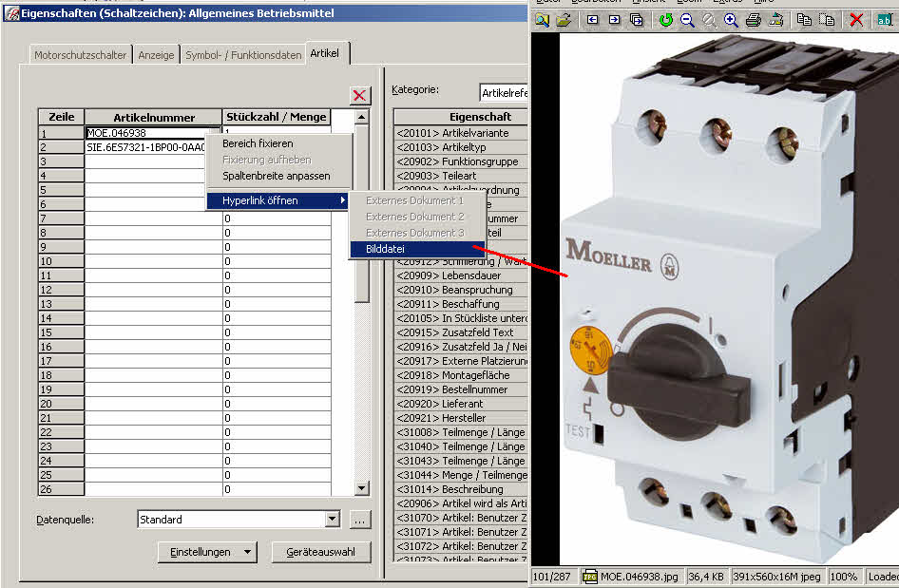Screen dimensions: 899x588
Task: Click the red X delete icon in viewer toolbar
Action: 856,20
